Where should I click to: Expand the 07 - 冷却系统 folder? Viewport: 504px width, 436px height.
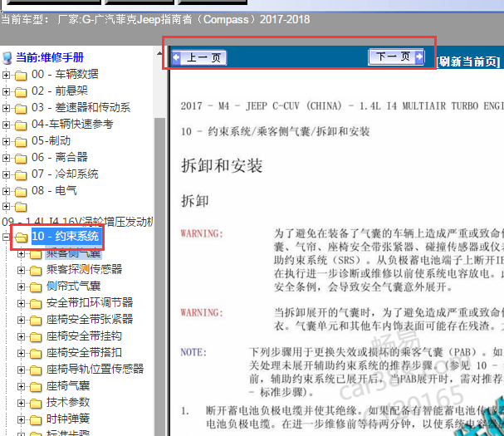pos(6,174)
